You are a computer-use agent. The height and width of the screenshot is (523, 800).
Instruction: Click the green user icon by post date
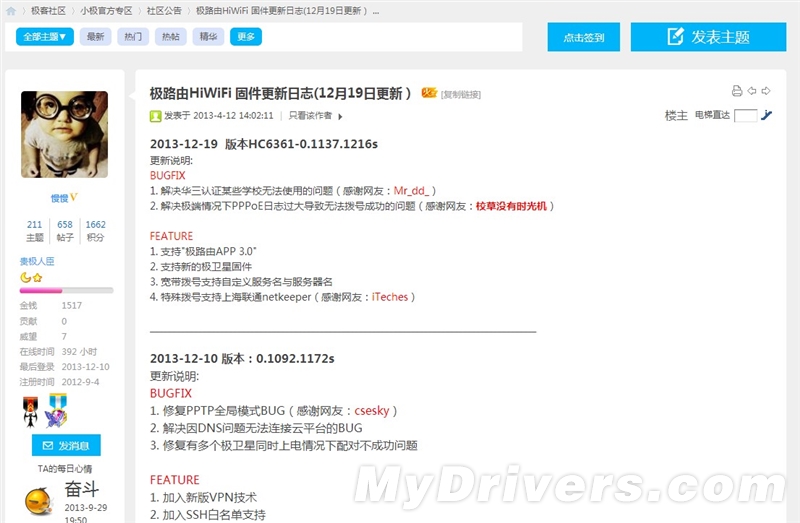[156, 116]
